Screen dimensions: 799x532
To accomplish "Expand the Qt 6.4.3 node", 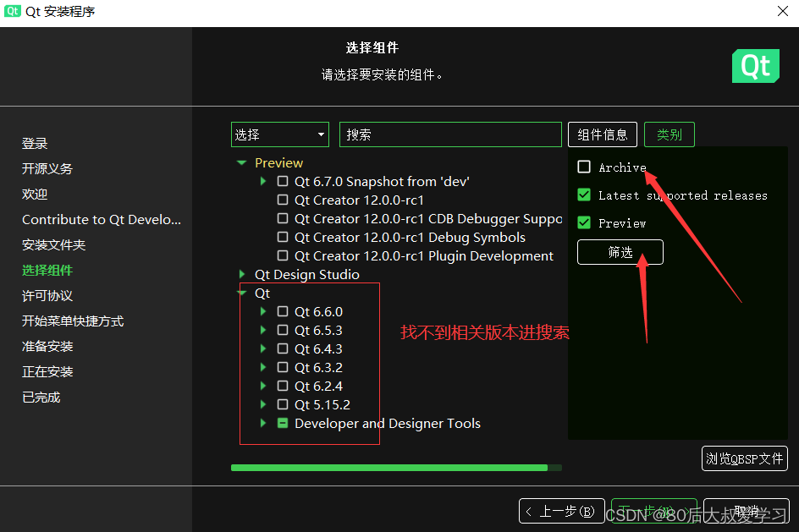I will (x=263, y=348).
